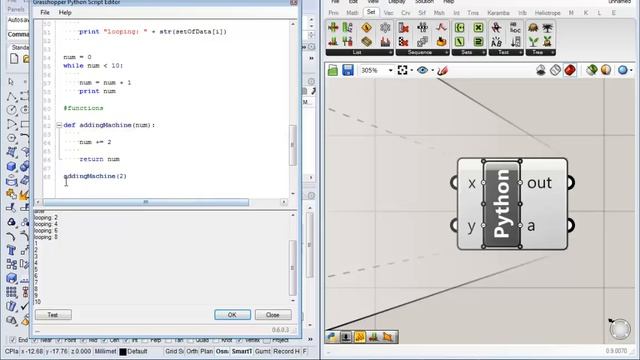This screenshot has width=640, height=360.
Task: Select the palm tree icon in Tree group
Action: (x=547, y=28)
